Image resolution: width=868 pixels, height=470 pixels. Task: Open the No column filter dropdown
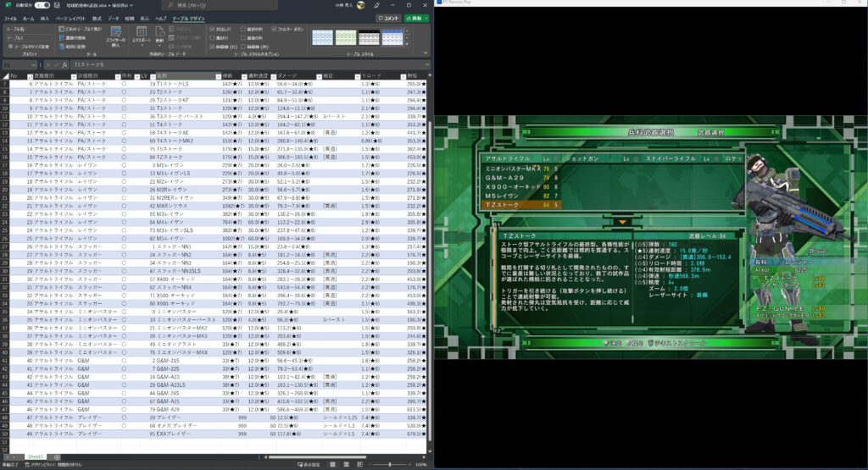30,76
